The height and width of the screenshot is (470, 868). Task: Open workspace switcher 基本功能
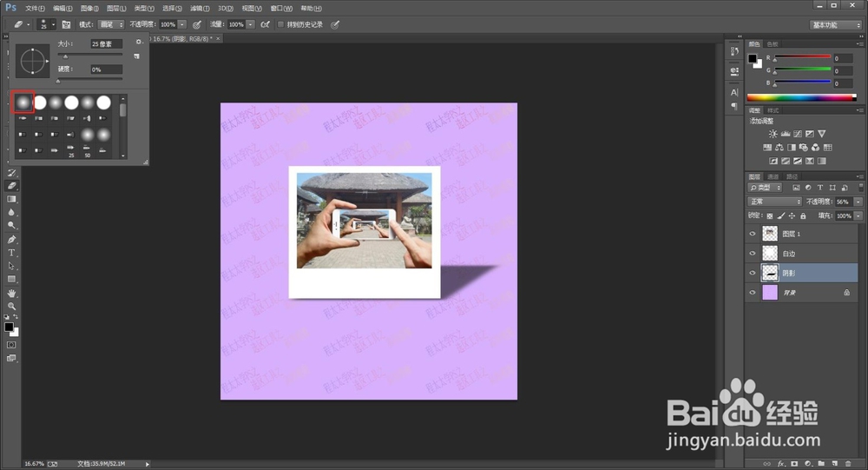click(x=836, y=25)
